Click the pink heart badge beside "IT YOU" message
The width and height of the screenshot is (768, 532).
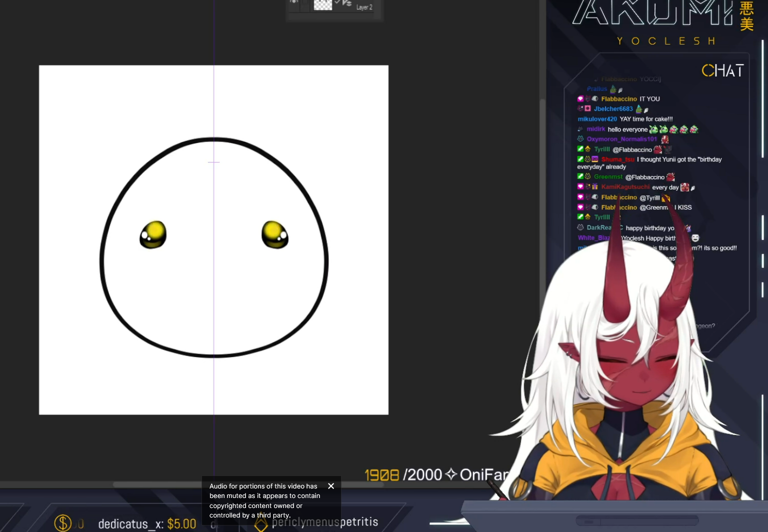(580, 98)
